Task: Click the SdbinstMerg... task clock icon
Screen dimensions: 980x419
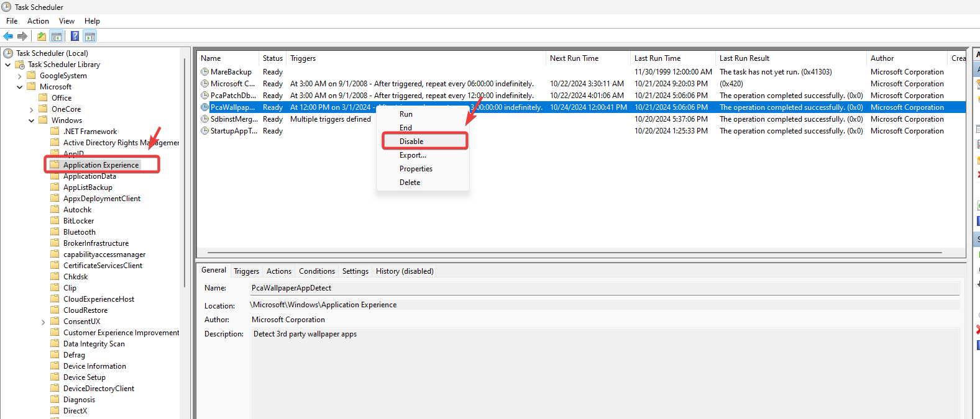Action: click(x=204, y=119)
